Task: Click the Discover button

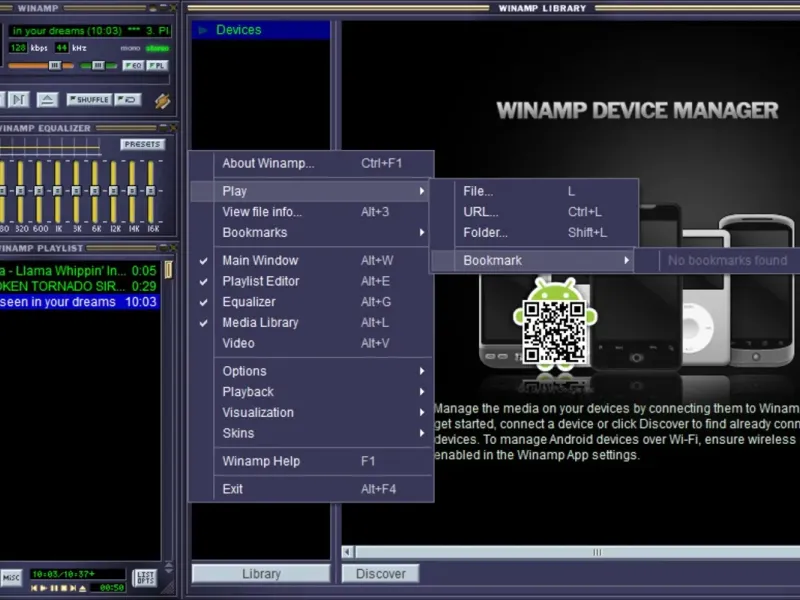Action: [381, 573]
